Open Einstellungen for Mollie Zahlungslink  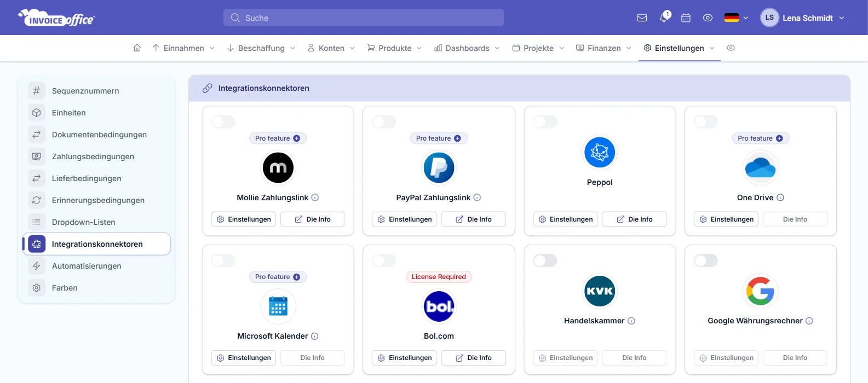tap(244, 219)
